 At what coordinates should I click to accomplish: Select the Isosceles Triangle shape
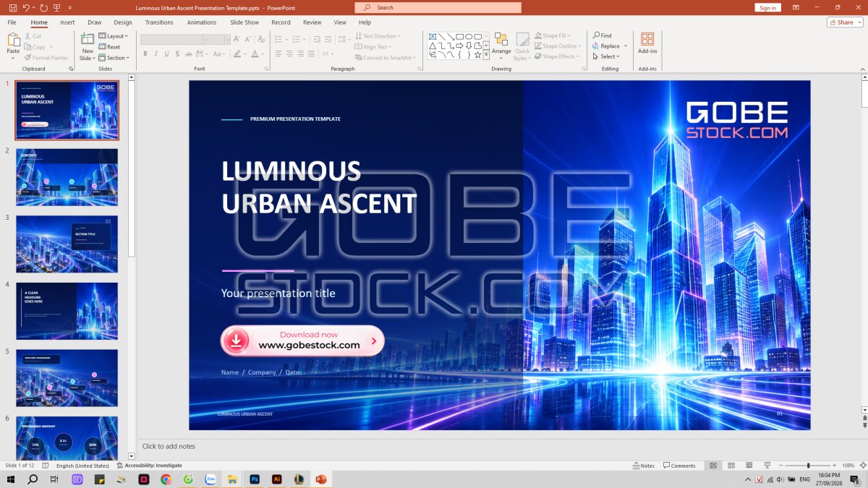[x=433, y=46]
